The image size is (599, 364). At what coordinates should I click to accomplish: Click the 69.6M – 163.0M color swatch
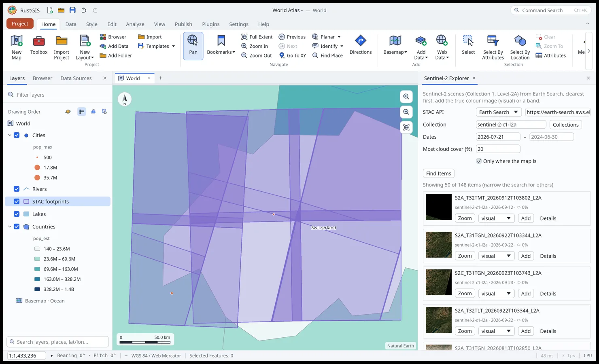click(x=37, y=269)
